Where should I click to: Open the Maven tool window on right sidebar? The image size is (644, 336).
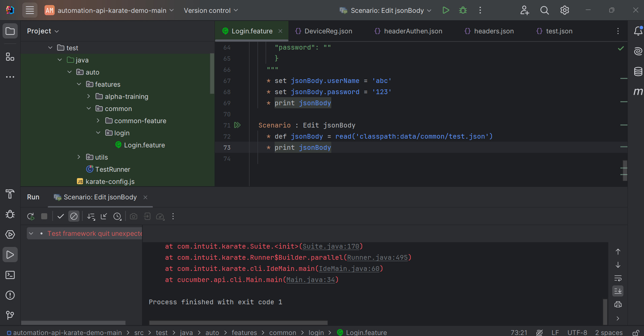[638, 92]
